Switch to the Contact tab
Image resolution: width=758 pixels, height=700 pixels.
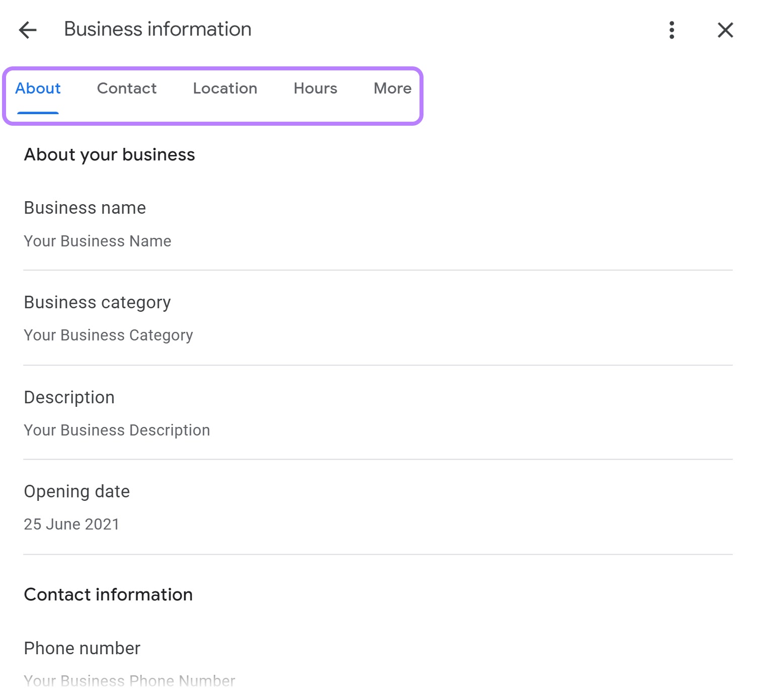coord(126,89)
